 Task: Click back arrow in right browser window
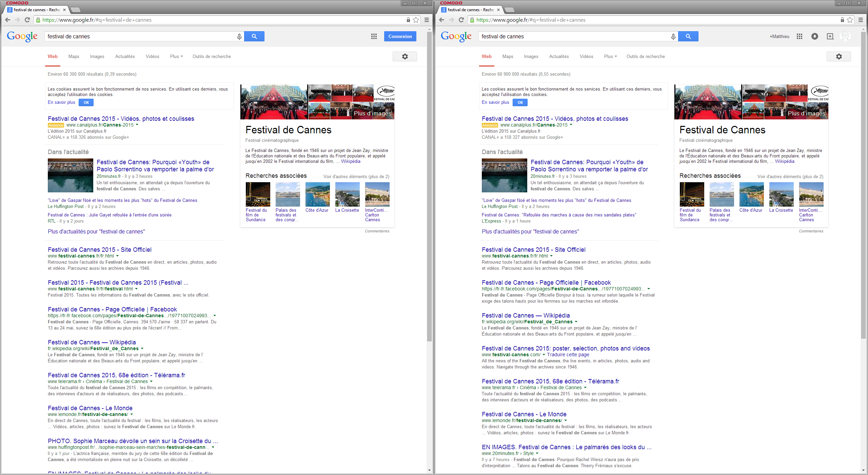(441, 20)
